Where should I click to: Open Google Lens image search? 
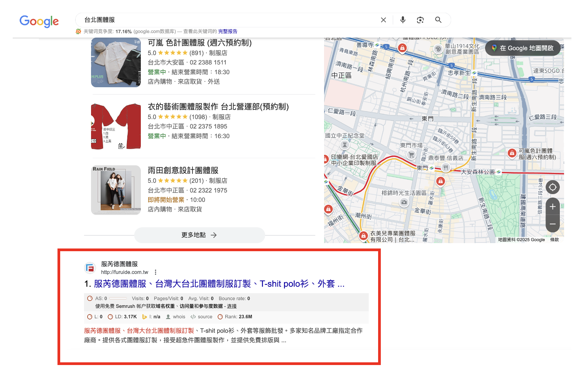tap(420, 20)
